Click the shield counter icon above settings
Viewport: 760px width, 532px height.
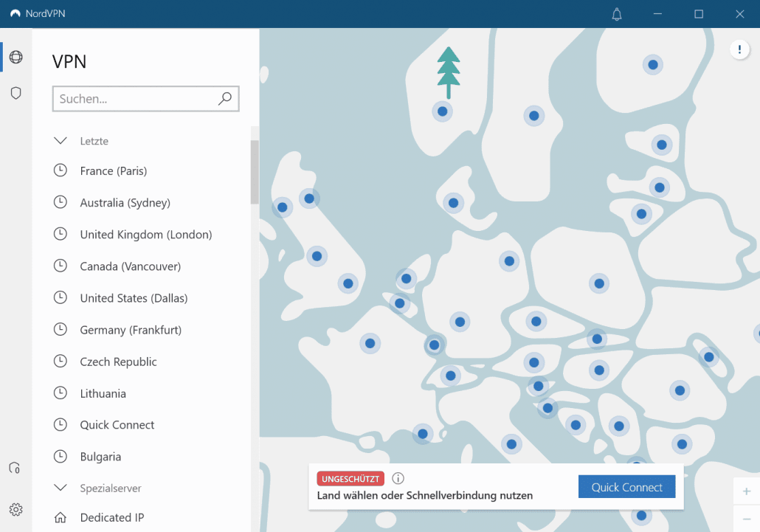[x=14, y=468]
